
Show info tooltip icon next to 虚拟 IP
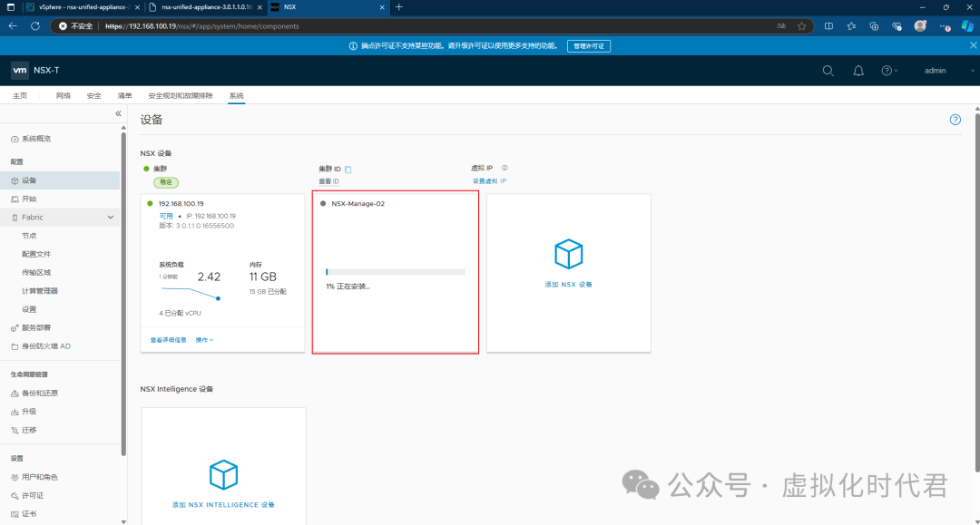point(505,168)
